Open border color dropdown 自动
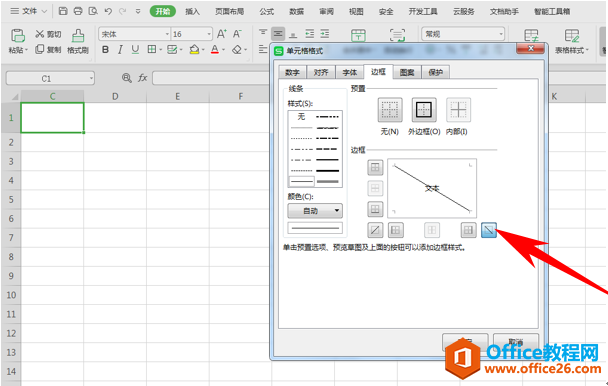 tap(315, 211)
